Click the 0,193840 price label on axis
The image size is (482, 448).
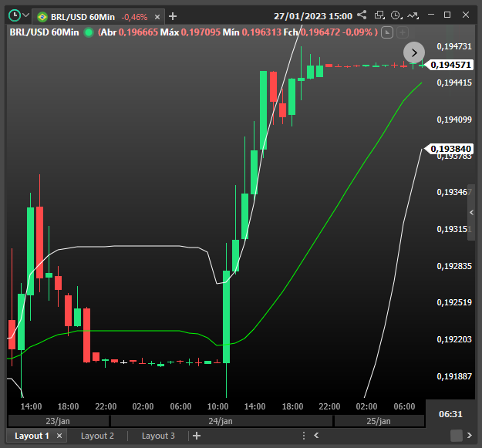pyautogui.click(x=450, y=148)
